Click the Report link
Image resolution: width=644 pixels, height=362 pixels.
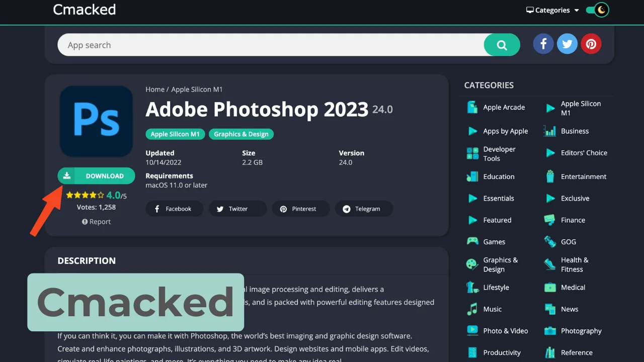[x=96, y=222]
